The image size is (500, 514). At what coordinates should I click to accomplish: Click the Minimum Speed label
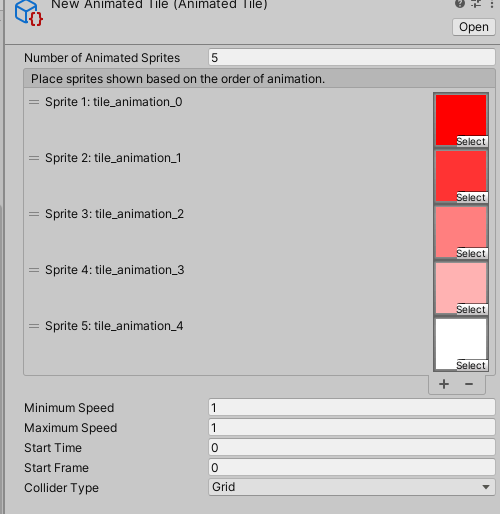[69, 408]
